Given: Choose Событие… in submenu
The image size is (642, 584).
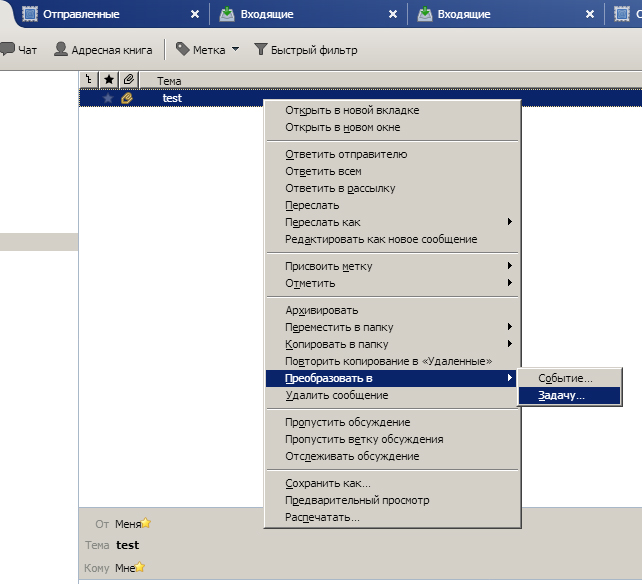Looking at the screenshot, I should pyautogui.click(x=570, y=378).
